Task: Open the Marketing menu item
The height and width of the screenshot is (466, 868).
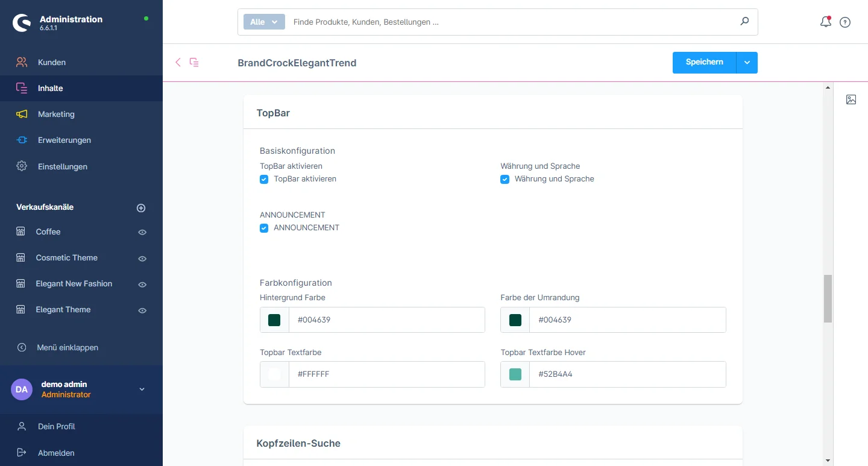Action: tap(56, 114)
